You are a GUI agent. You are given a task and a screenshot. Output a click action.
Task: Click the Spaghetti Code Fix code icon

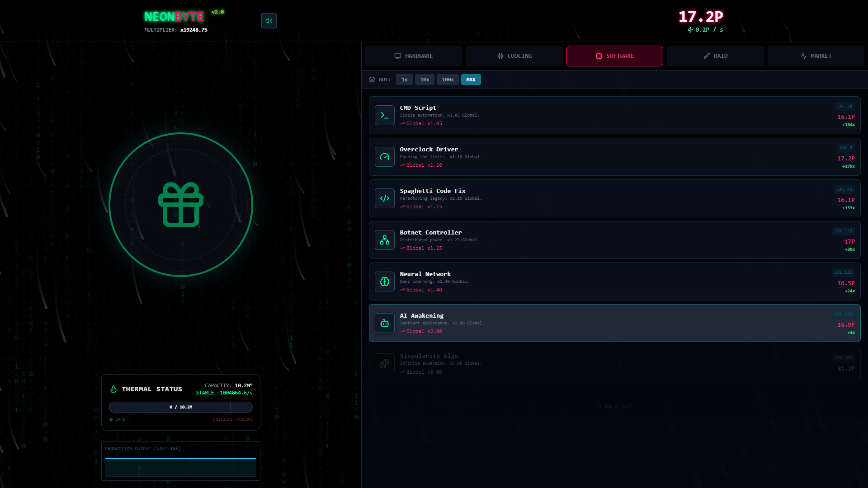click(384, 198)
